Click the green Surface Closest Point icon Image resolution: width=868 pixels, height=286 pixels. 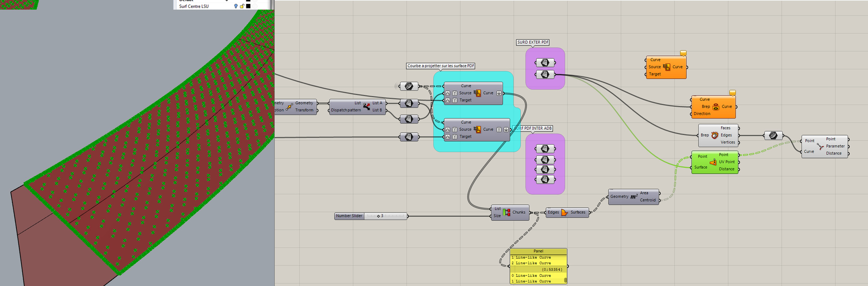pyautogui.click(x=713, y=162)
